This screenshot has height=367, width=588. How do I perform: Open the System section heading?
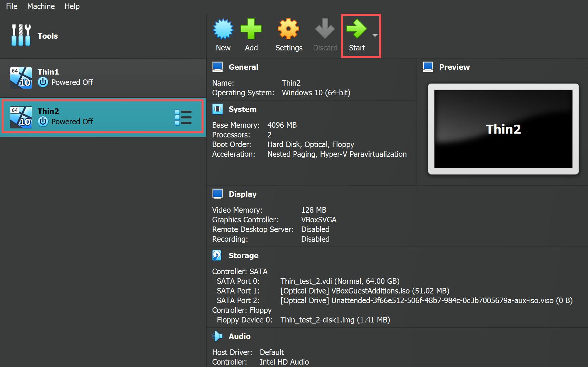coord(243,109)
